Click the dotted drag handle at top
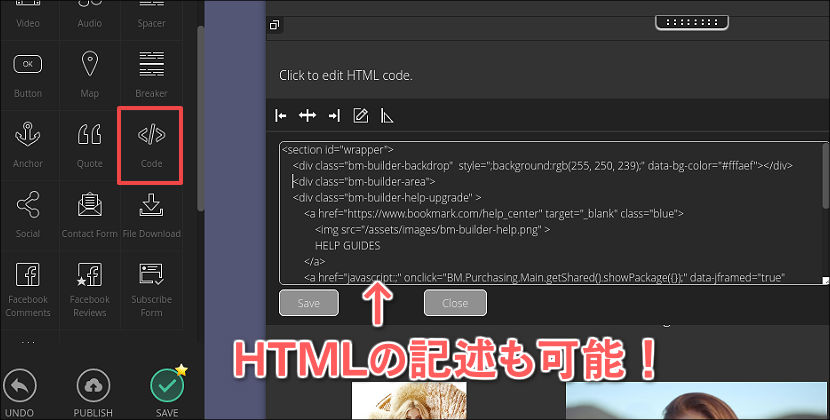The height and width of the screenshot is (420, 830). [692, 22]
